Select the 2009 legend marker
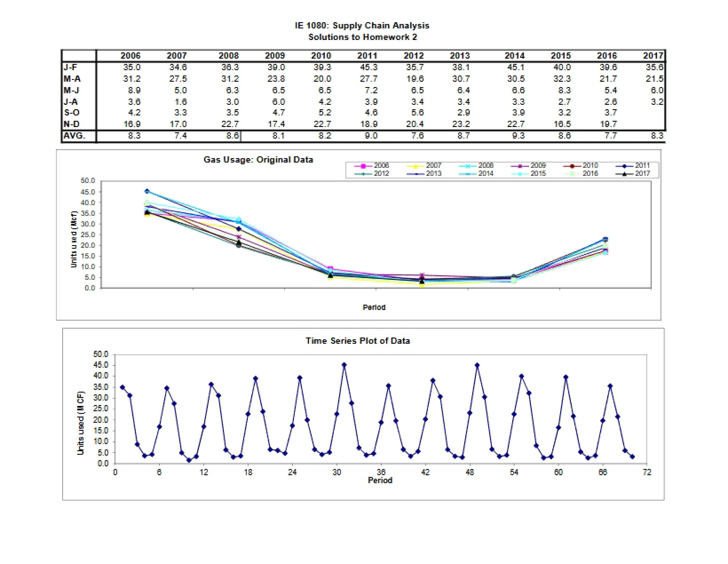Viewport: 728px width, 564px height. (520, 166)
